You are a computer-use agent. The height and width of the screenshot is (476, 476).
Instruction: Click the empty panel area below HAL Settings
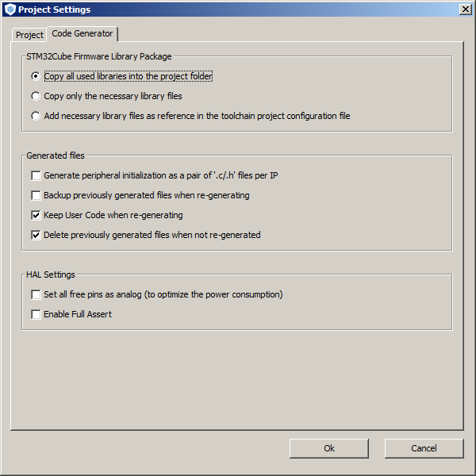[x=238, y=381]
